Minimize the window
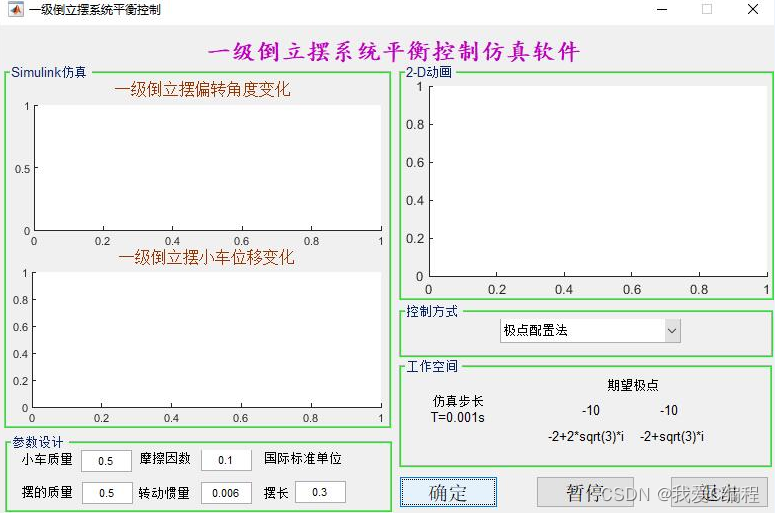The image size is (775, 513). tap(662, 9)
